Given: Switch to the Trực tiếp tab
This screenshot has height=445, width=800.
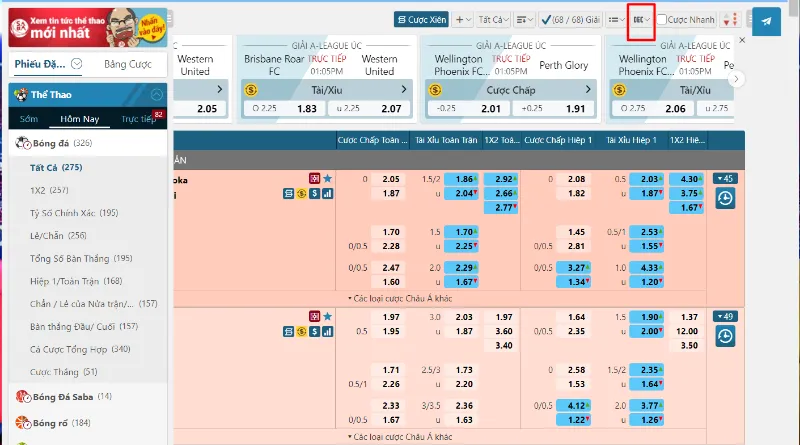Looking at the screenshot, I should [x=138, y=119].
